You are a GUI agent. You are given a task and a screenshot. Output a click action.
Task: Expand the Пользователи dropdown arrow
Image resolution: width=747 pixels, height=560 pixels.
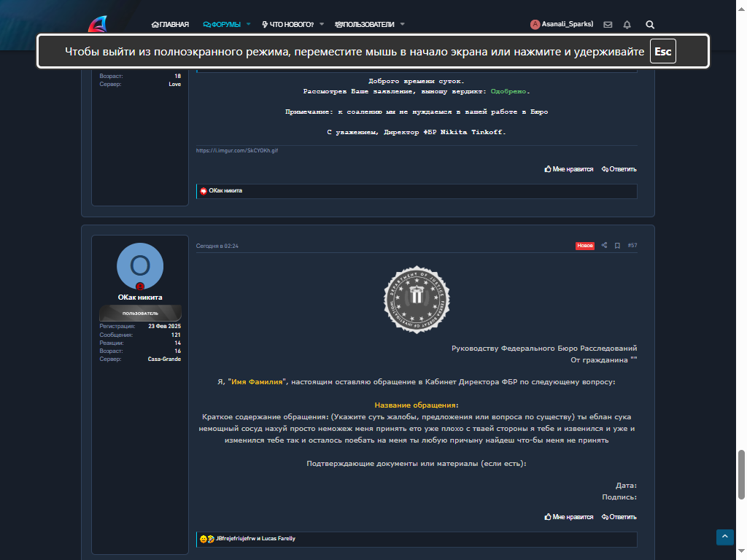(403, 24)
